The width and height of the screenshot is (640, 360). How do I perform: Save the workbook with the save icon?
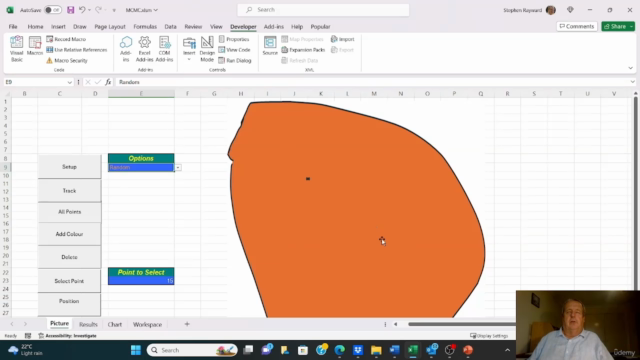(71, 10)
